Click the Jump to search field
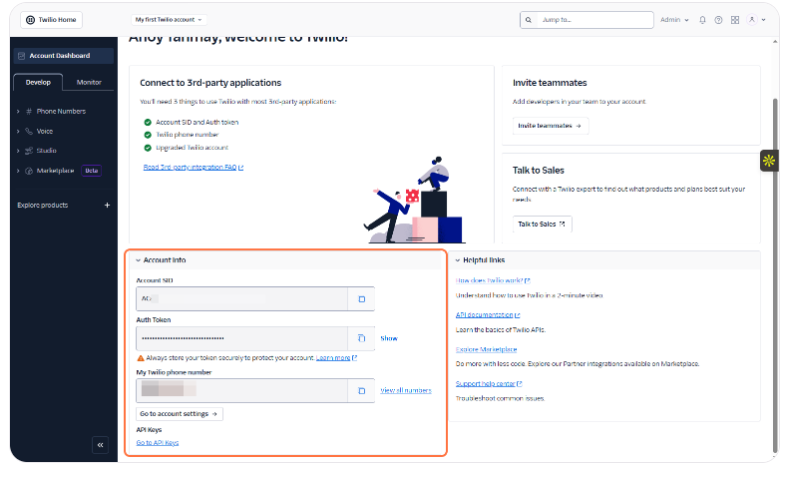The image size is (793, 499). [587, 20]
